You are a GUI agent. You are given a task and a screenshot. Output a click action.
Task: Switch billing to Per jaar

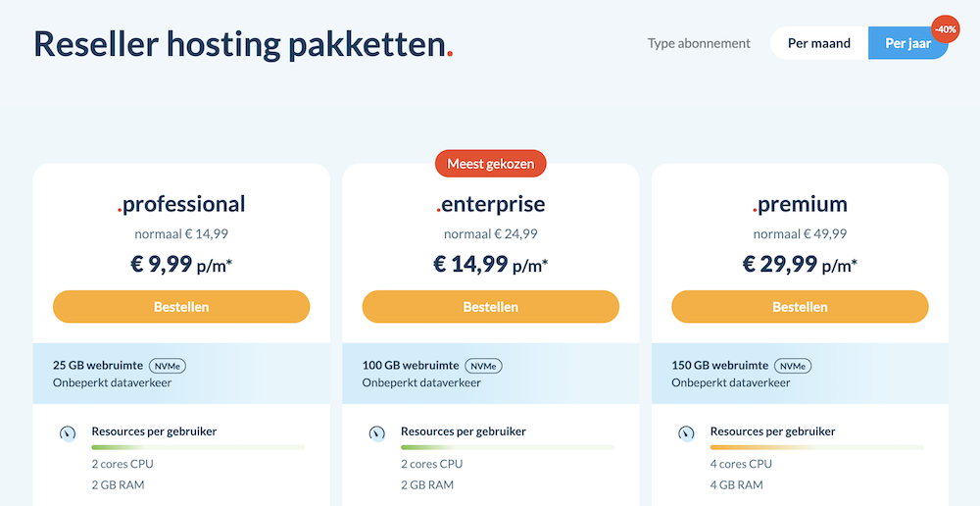point(907,43)
